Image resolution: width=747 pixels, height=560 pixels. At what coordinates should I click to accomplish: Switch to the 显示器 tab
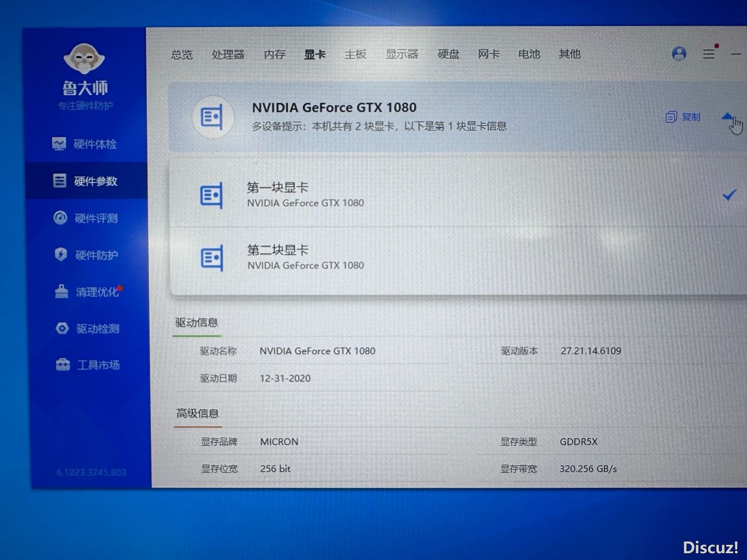tap(402, 54)
